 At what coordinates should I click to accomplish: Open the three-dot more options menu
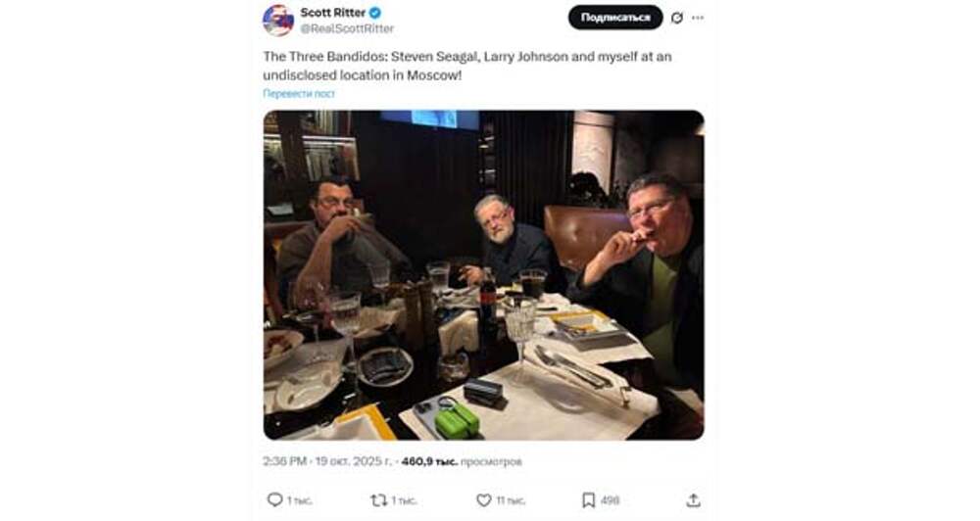tap(697, 18)
